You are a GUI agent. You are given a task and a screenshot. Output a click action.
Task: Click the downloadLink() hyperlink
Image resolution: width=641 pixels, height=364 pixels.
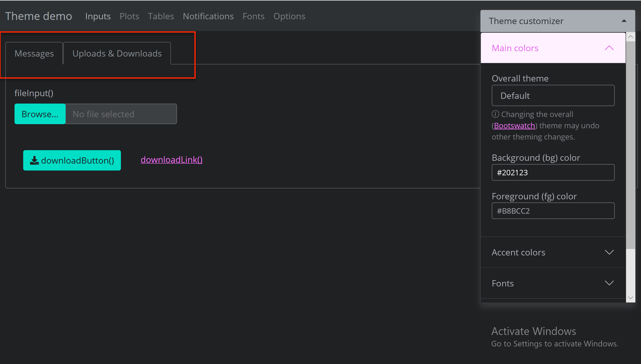171,159
